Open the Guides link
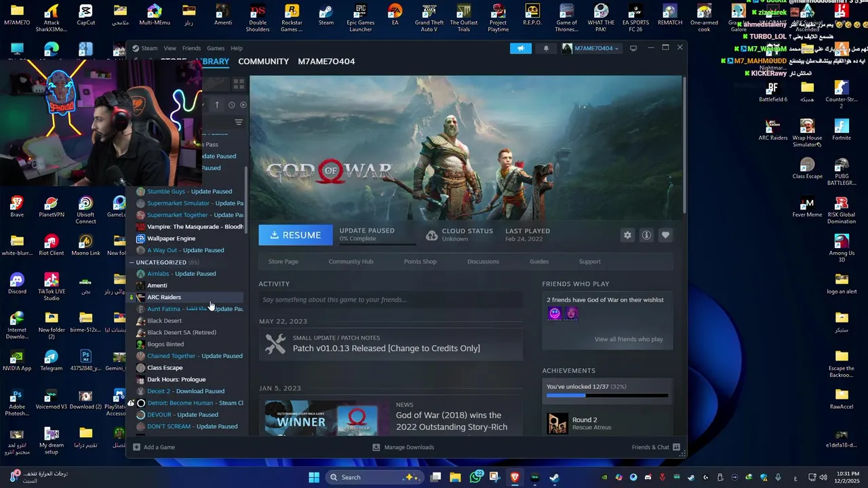The image size is (868, 488). click(x=539, y=261)
